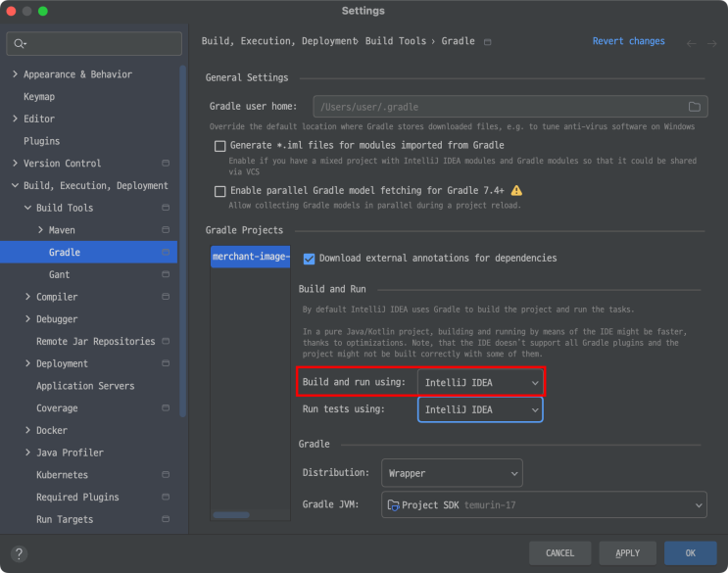Uncheck Download external annotations for dependencies
The height and width of the screenshot is (573, 728).
pyautogui.click(x=309, y=259)
